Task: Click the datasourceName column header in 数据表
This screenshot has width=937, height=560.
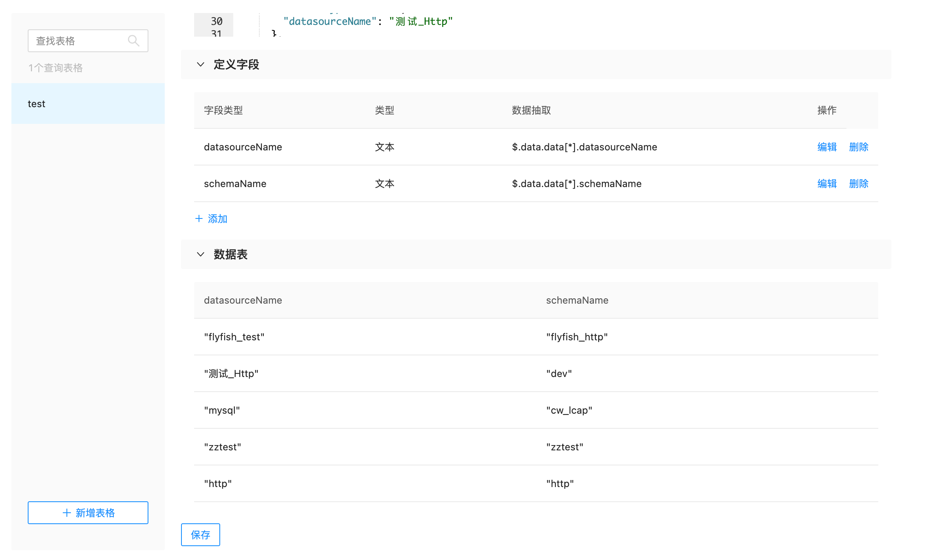Action: coord(243,300)
